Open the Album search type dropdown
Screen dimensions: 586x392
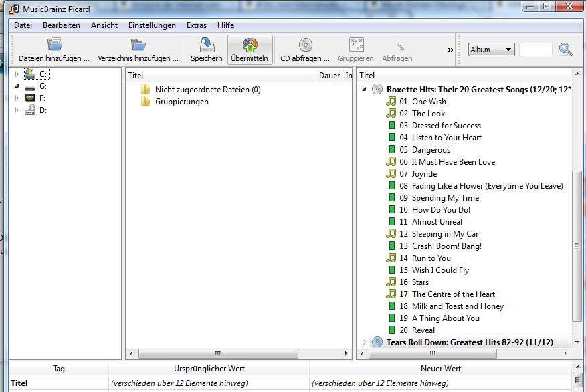click(x=491, y=50)
